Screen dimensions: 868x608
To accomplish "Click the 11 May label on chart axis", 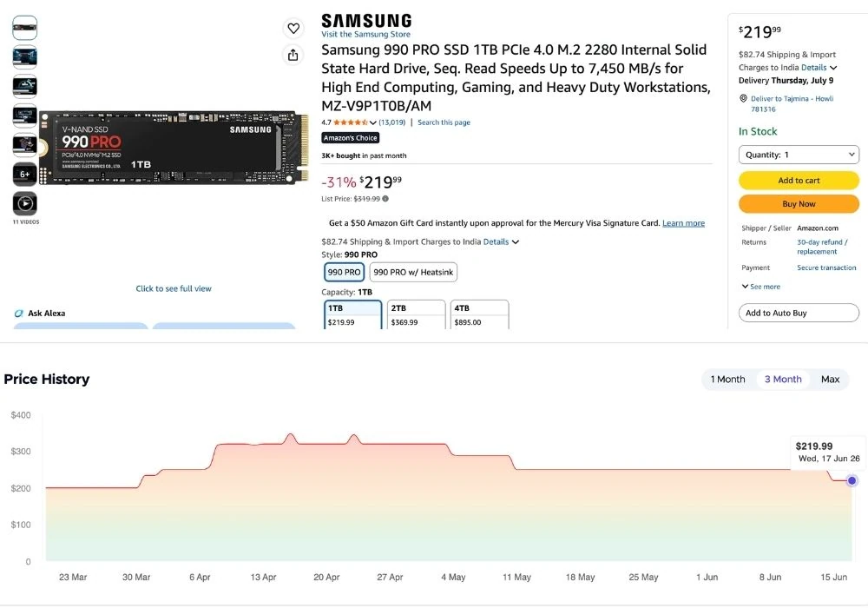I will [516, 577].
